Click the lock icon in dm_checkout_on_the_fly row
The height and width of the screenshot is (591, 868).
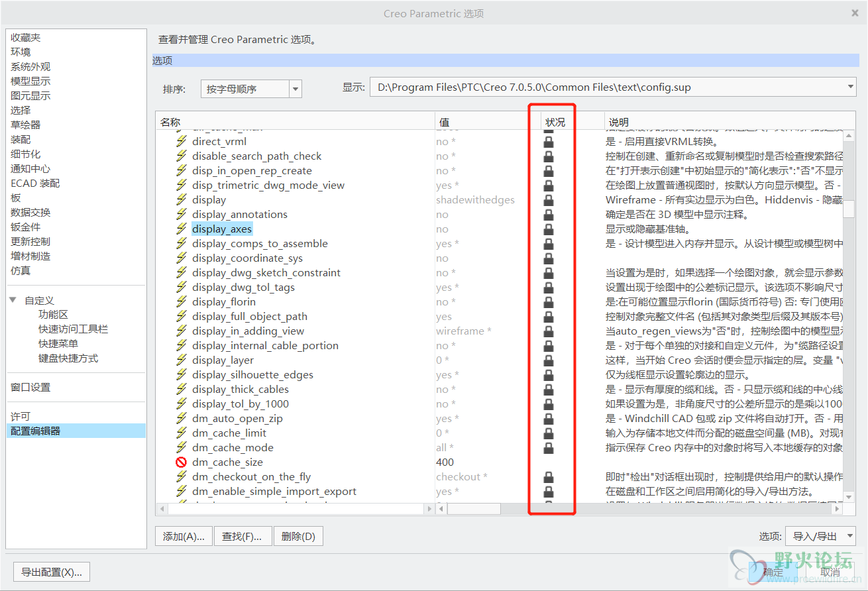pos(549,477)
